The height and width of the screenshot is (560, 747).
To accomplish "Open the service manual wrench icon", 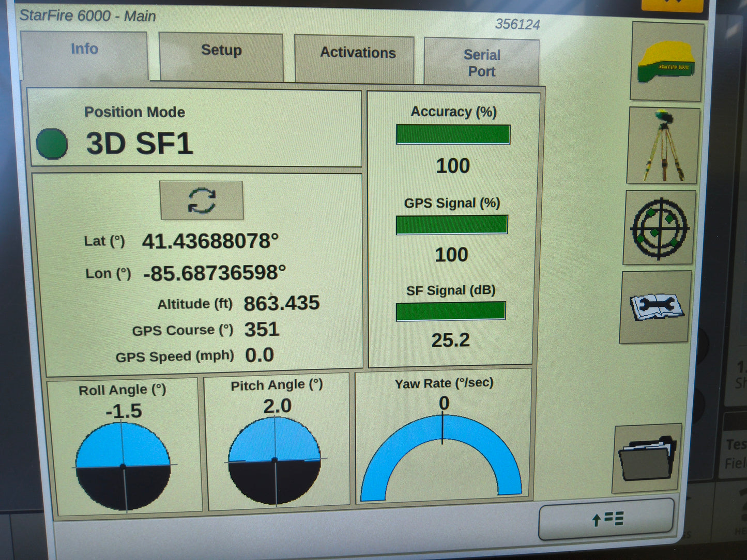I will [655, 307].
